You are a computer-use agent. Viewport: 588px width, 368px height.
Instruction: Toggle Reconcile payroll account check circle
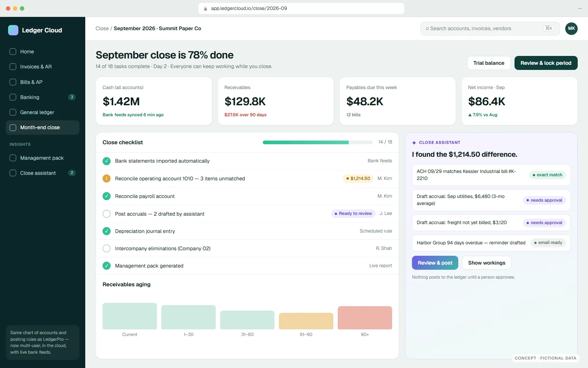tap(107, 196)
